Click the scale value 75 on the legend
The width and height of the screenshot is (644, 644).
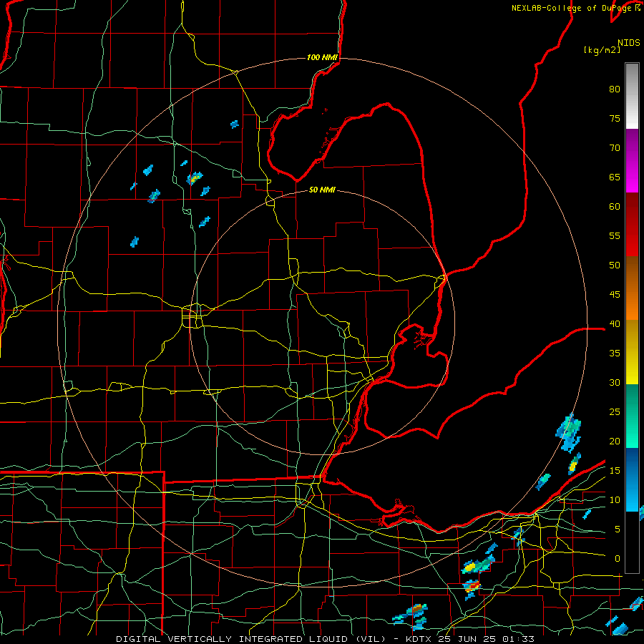615,118
